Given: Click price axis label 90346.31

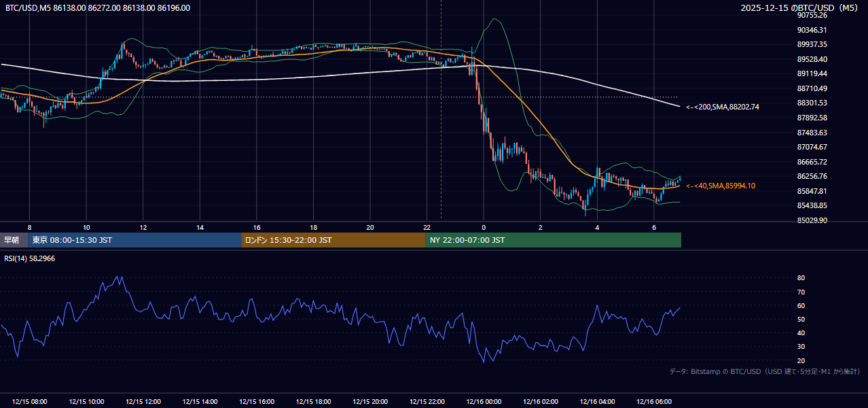Looking at the screenshot, I should coord(812,30).
